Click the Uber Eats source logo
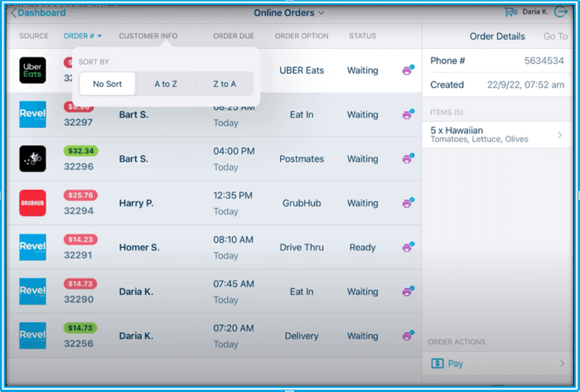The height and width of the screenshot is (392, 580). pos(32,70)
